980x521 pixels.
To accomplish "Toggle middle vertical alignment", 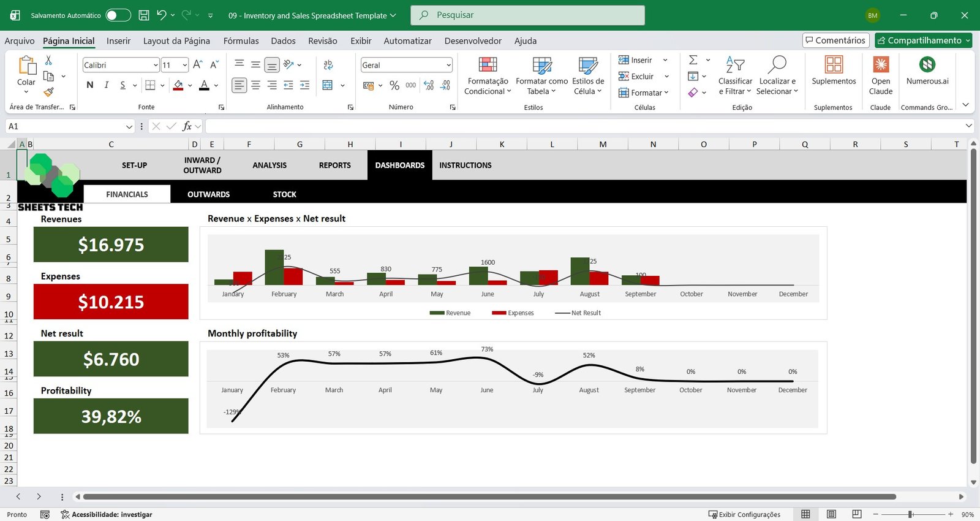I will pos(255,64).
